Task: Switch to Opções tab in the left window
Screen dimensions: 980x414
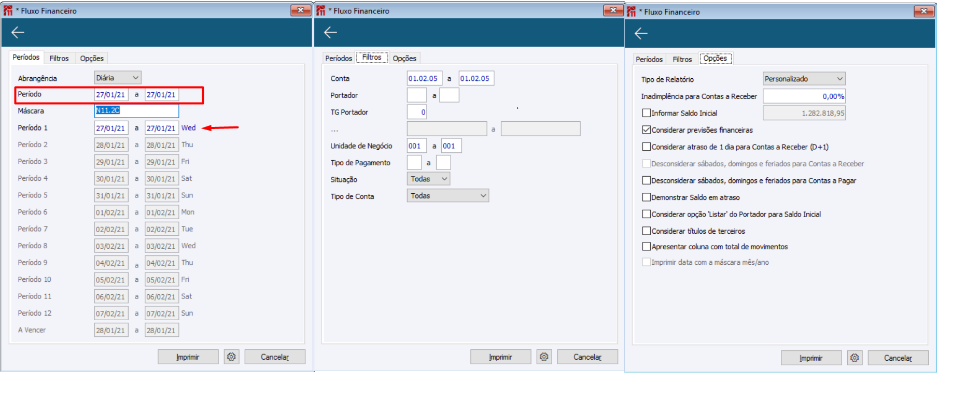Action: pos(92,59)
